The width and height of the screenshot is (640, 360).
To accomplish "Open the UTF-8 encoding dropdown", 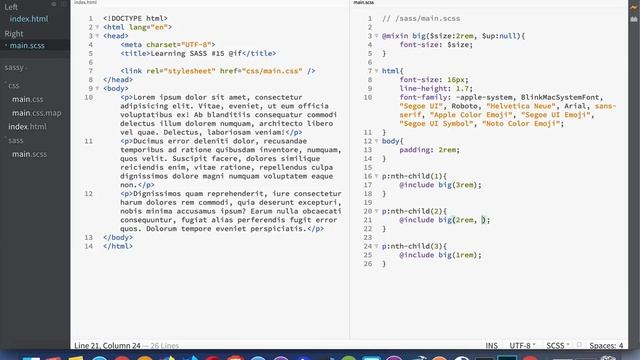I will coord(522,345).
